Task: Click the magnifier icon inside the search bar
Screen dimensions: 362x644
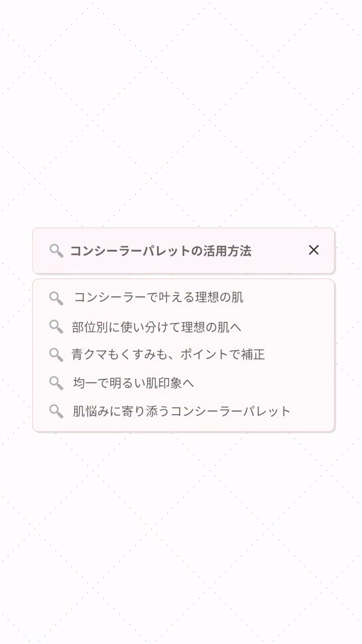Action: [56, 251]
